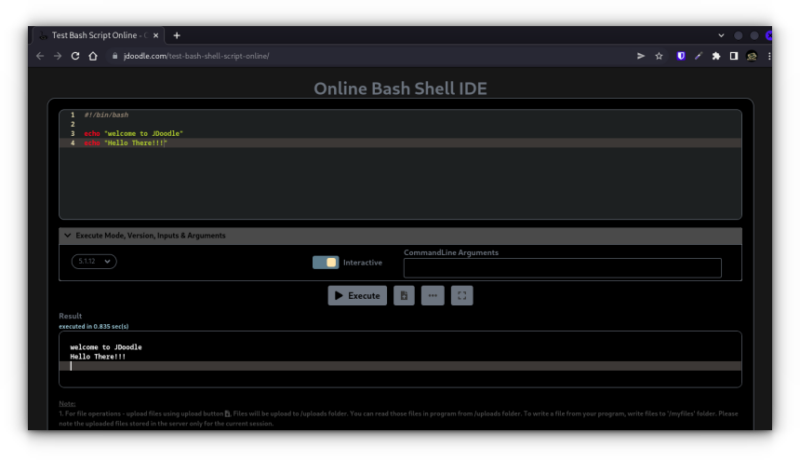Open the three-dots more options button
The image size is (800, 460).
coord(433,295)
